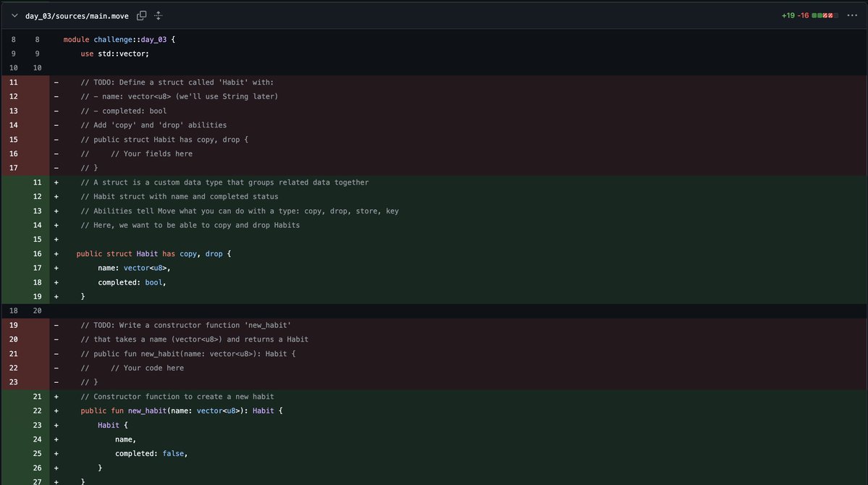868x485 pixels.
Task: Click removed line '// public struct Habit has copy, drop {'
Action: pos(164,140)
